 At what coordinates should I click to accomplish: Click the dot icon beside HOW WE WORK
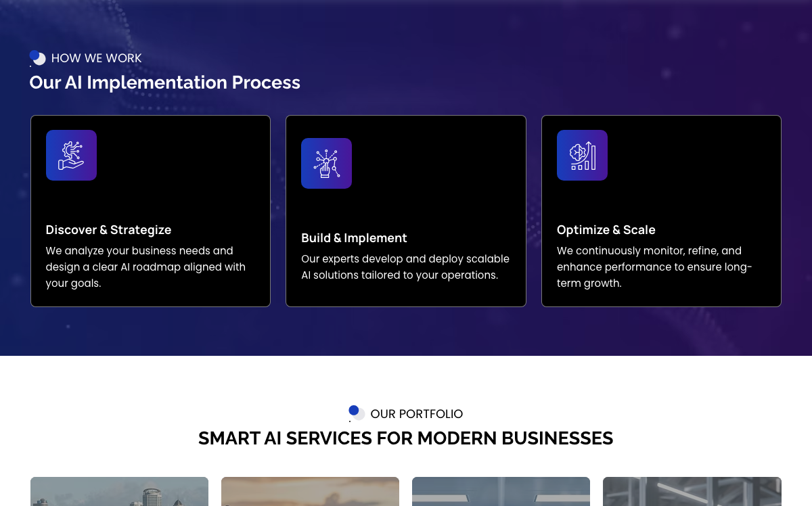point(37,58)
